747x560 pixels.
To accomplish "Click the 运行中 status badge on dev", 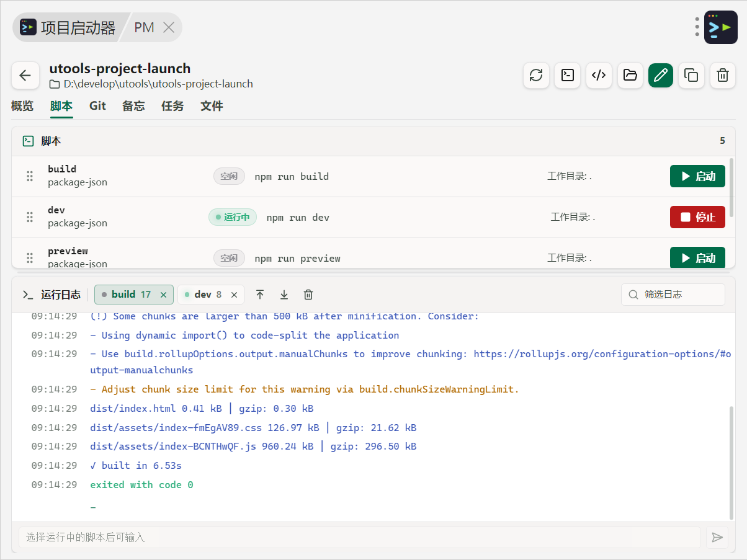I will pyautogui.click(x=233, y=217).
